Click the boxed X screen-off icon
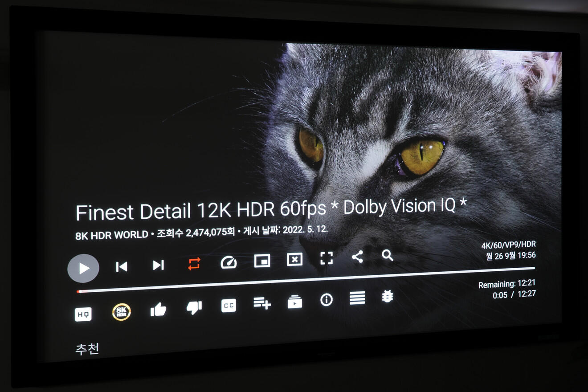This screenshot has width=588, height=392. coord(294,259)
